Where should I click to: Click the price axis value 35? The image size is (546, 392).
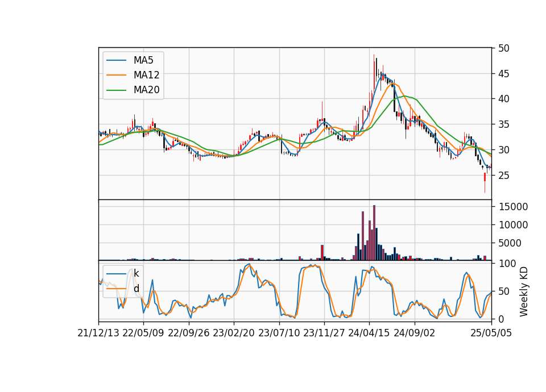click(x=503, y=124)
